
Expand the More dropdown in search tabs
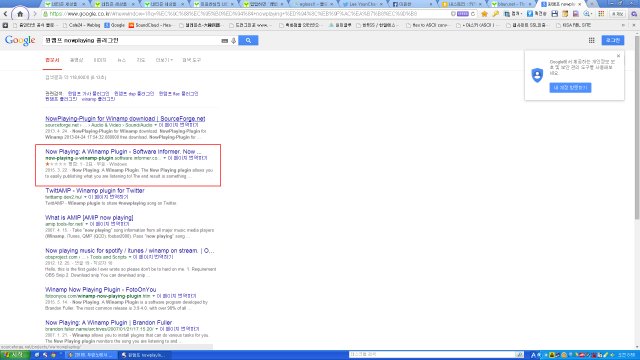164,60
